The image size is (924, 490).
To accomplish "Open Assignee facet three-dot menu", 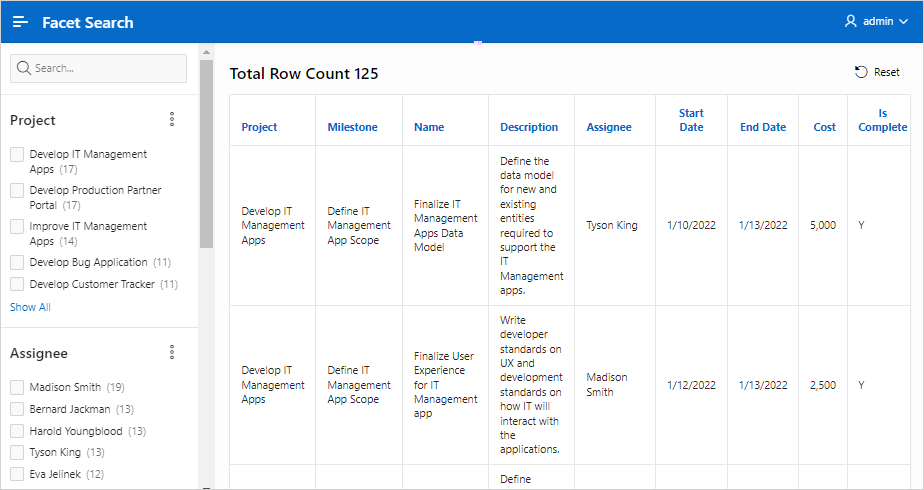I will click(172, 352).
